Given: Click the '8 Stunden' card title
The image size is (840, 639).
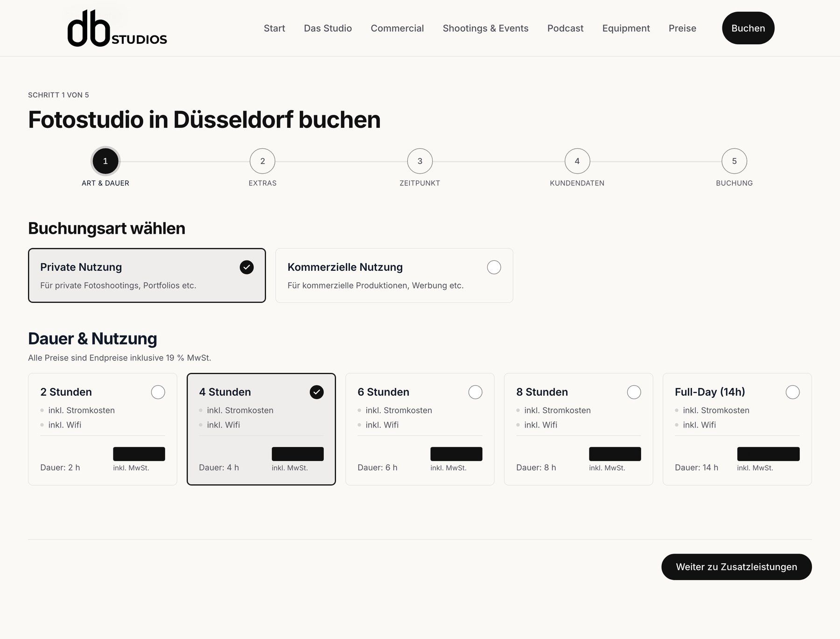Looking at the screenshot, I should (542, 392).
